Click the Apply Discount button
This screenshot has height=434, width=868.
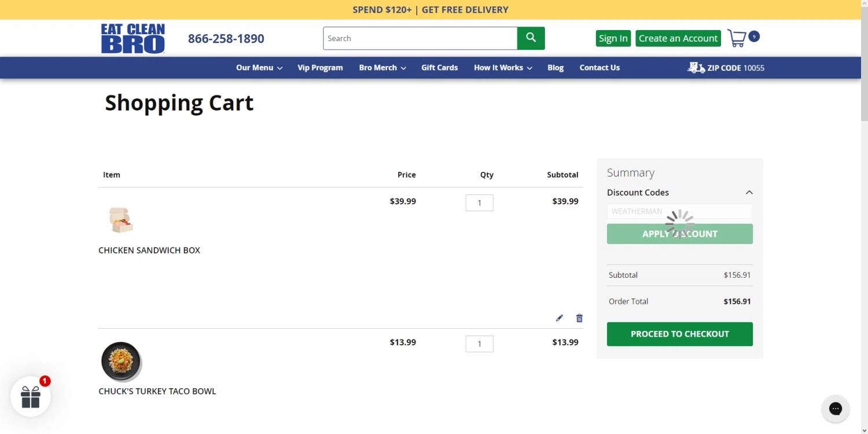(680, 234)
